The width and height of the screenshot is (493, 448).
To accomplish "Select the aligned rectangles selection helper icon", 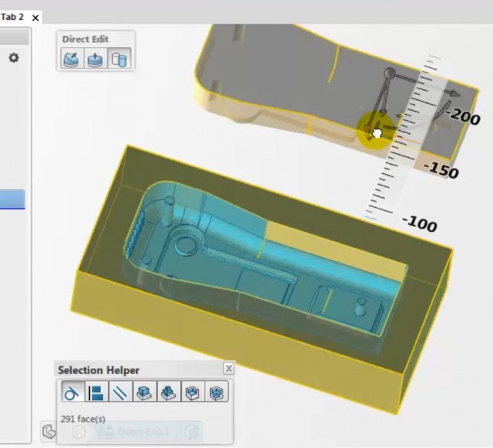I will click(x=96, y=391).
